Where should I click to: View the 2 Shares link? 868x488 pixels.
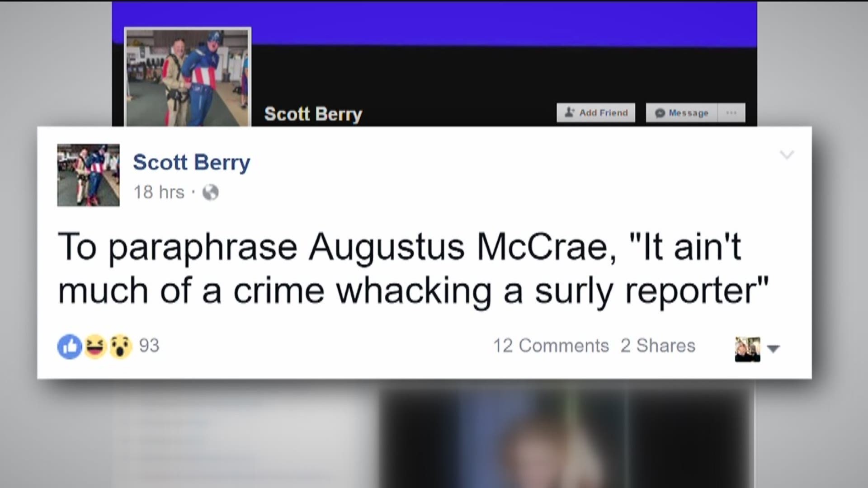click(x=658, y=346)
